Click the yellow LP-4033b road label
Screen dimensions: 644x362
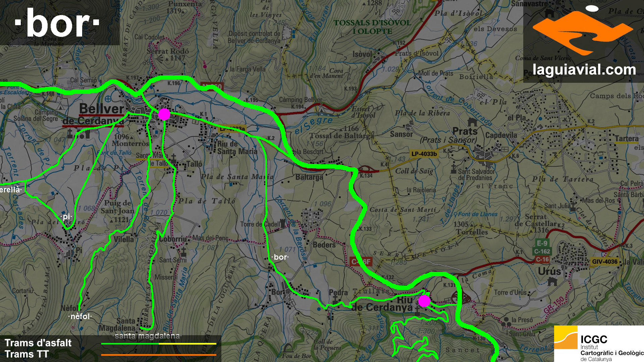pos(424,154)
